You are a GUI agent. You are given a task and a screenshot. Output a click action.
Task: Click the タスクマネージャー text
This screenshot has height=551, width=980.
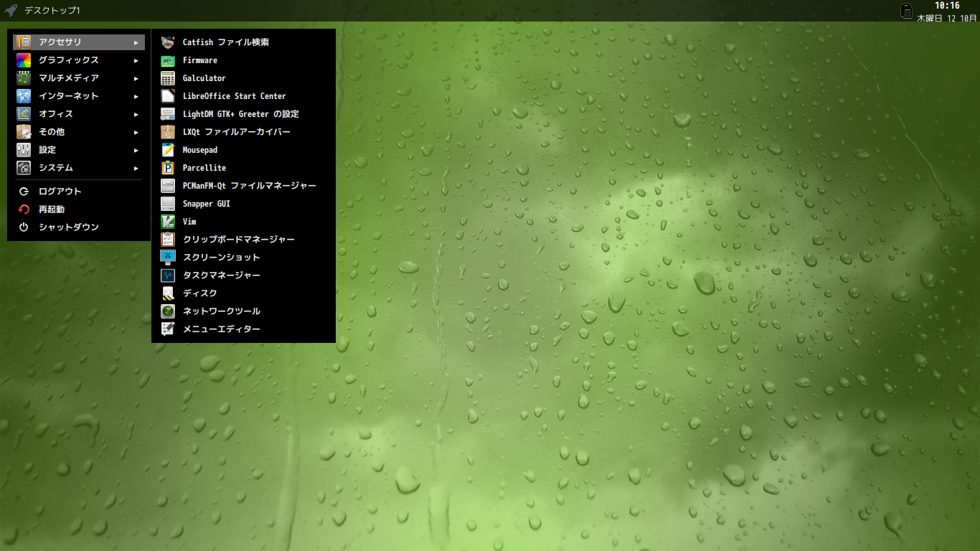tap(222, 275)
